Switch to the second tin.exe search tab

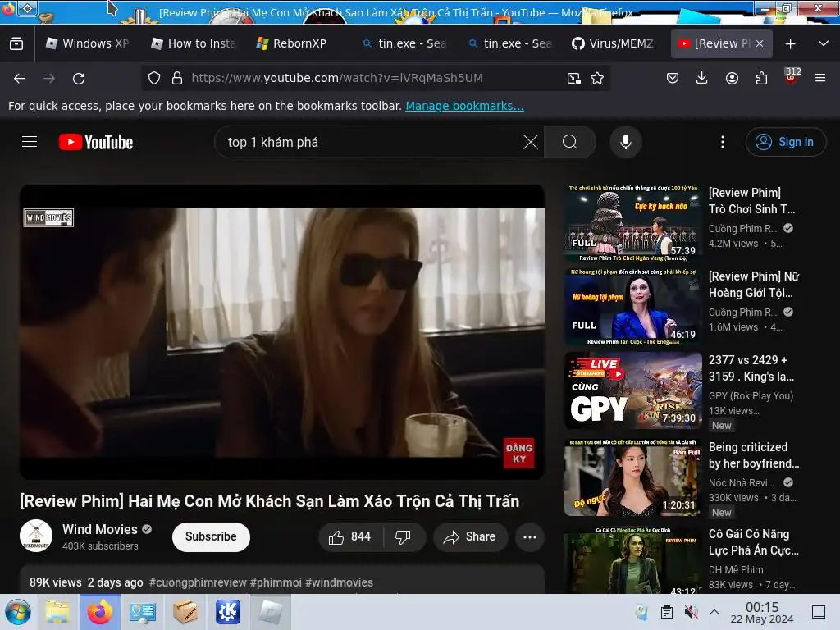510,43
